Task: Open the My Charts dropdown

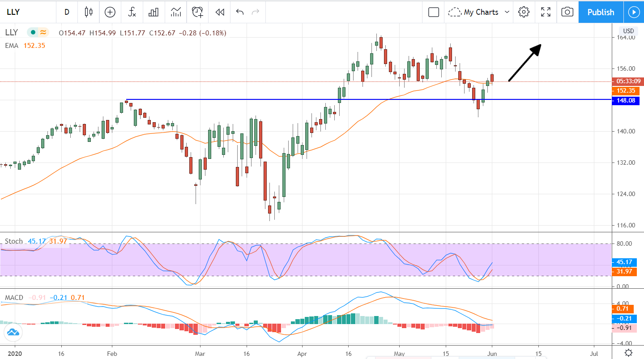Action: coord(478,12)
